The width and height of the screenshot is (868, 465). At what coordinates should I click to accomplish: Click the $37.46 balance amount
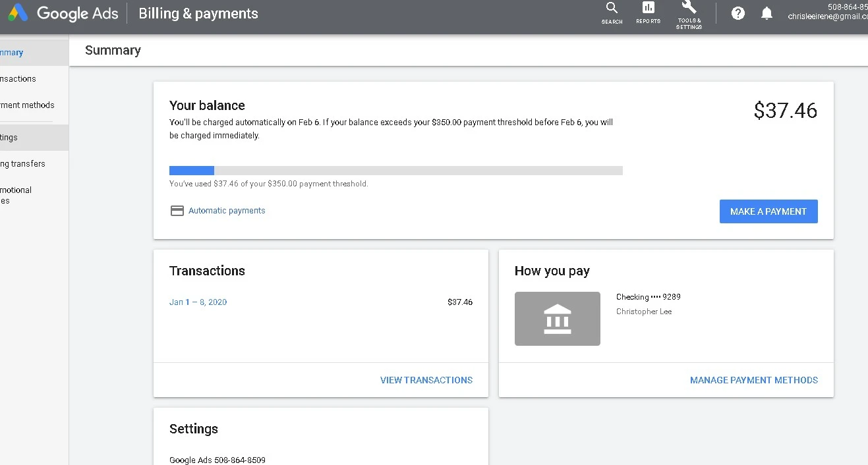[x=786, y=111]
